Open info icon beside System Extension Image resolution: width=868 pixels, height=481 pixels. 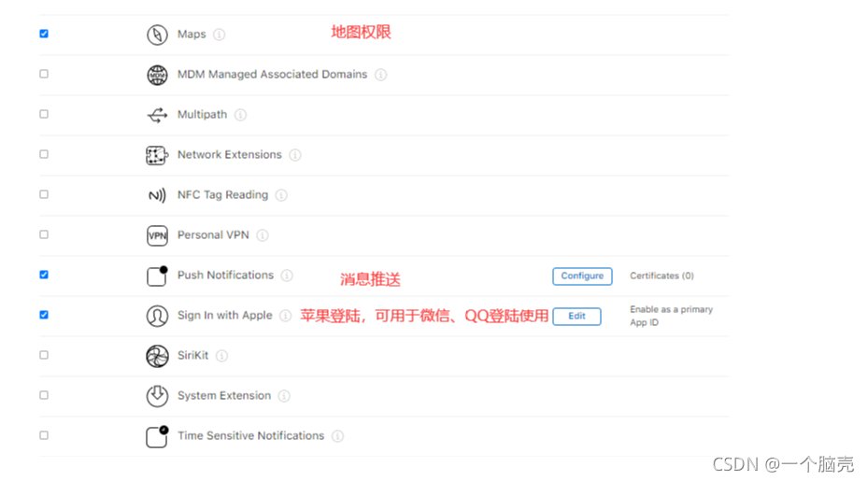284,396
